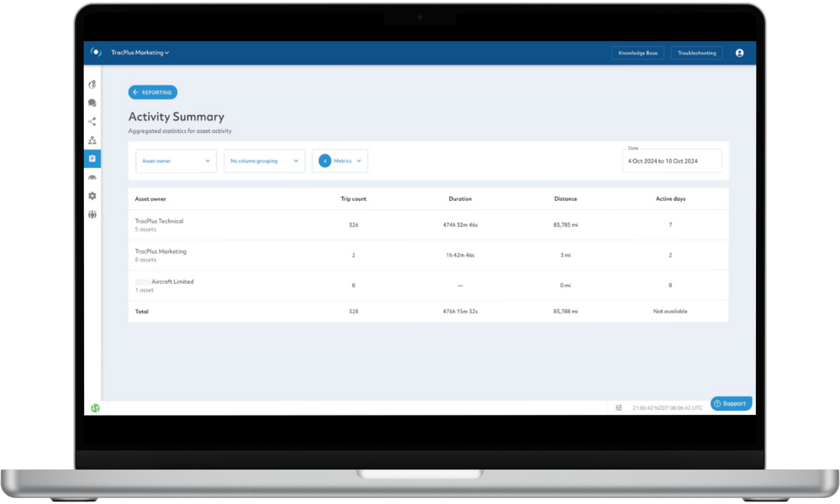The height and width of the screenshot is (504, 840).
Task: Select the Aircraft Limited row
Action: pyautogui.click(x=428, y=286)
